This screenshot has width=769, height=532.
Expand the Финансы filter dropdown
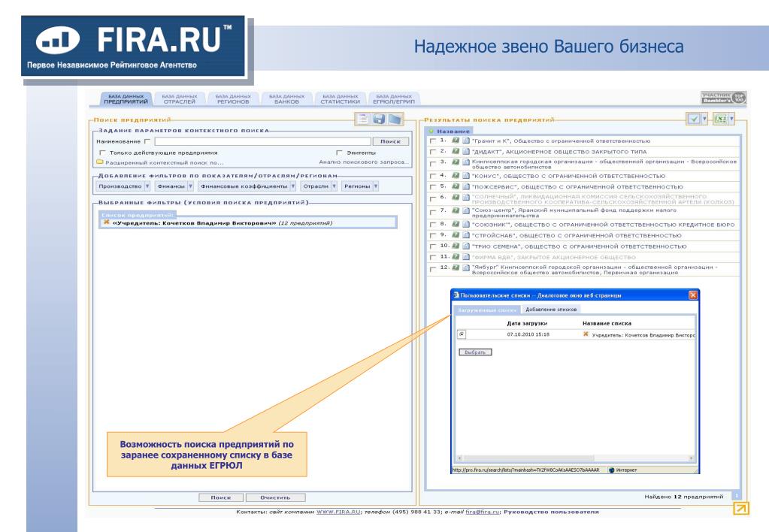point(190,186)
